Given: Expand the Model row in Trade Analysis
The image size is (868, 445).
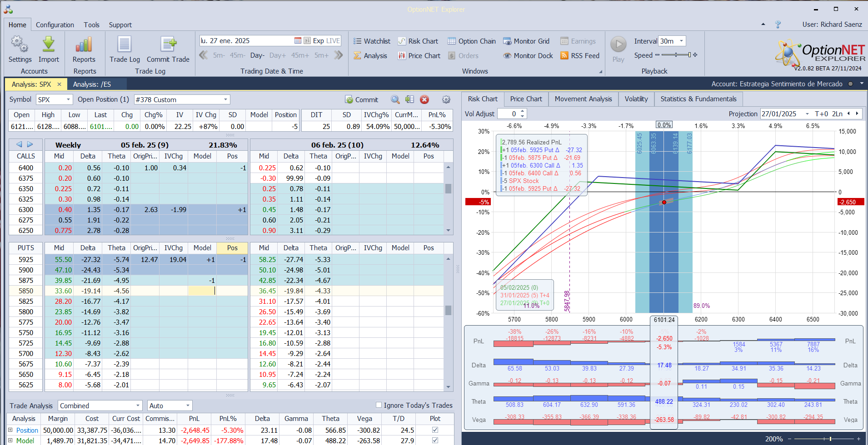Looking at the screenshot, I should click(x=10, y=440).
